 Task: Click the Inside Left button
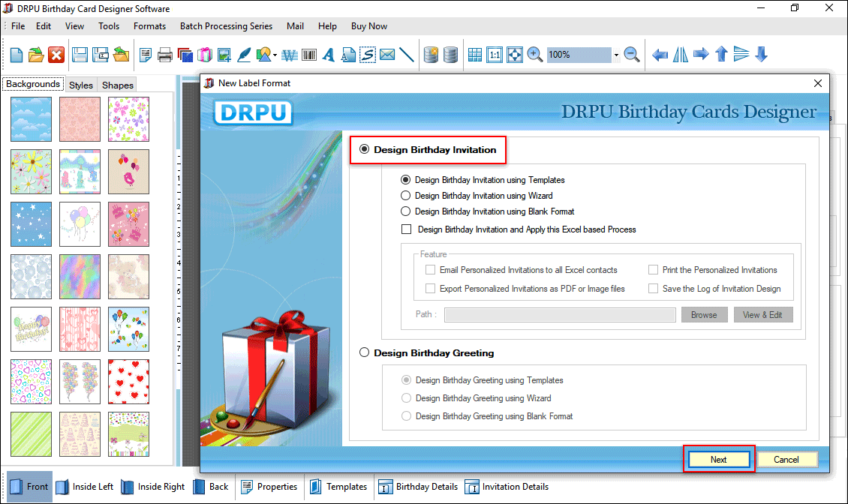85,487
